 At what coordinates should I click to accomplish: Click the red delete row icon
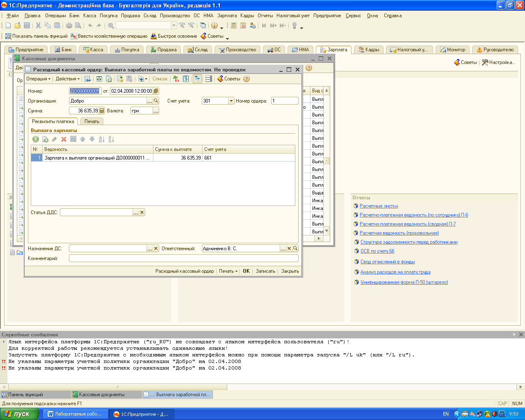click(64, 139)
